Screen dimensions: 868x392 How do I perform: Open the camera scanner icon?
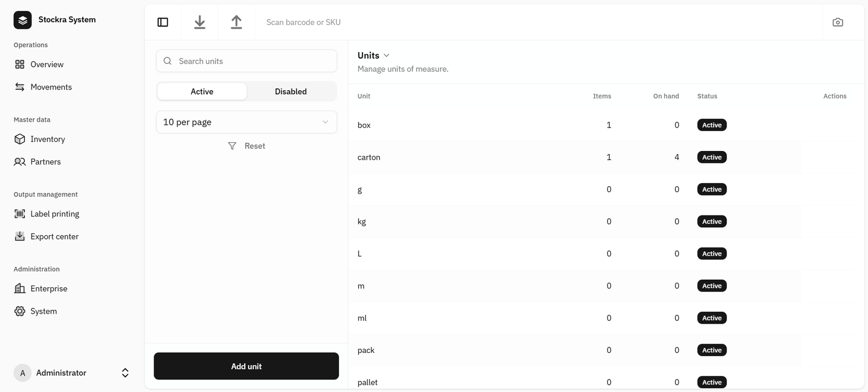(x=838, y=22)
